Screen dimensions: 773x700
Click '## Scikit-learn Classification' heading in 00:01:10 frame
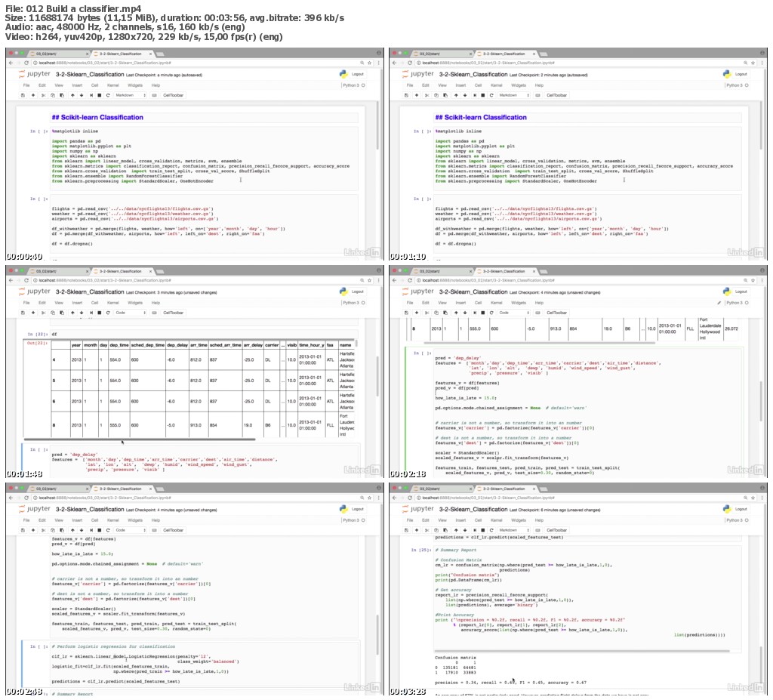point(481,117)
